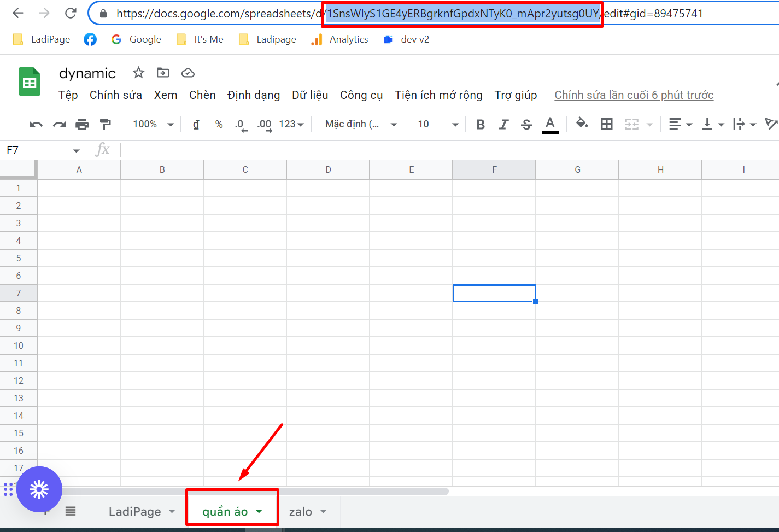
Task: Open the borders tool
Action: pos(607,124)
